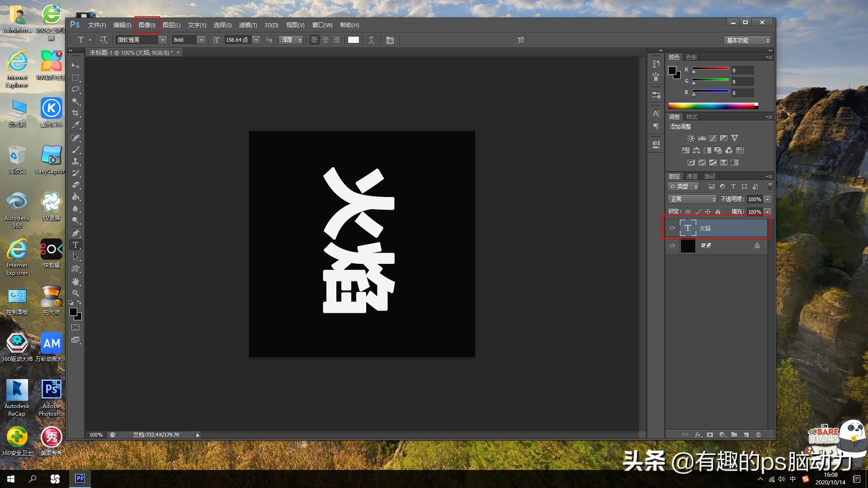Select the Hand tool
868x488 pixels.
pos(75,281)
